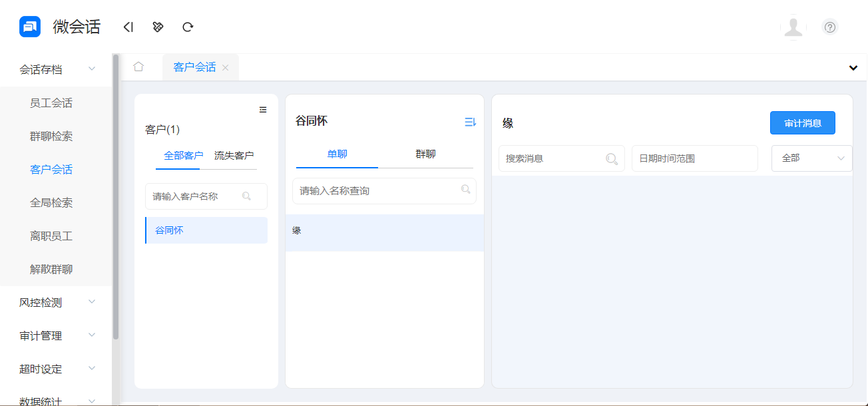Refresh the page using the reload icon
The height and width of the screenshot is (406, 868).
(x=188, y=27)
